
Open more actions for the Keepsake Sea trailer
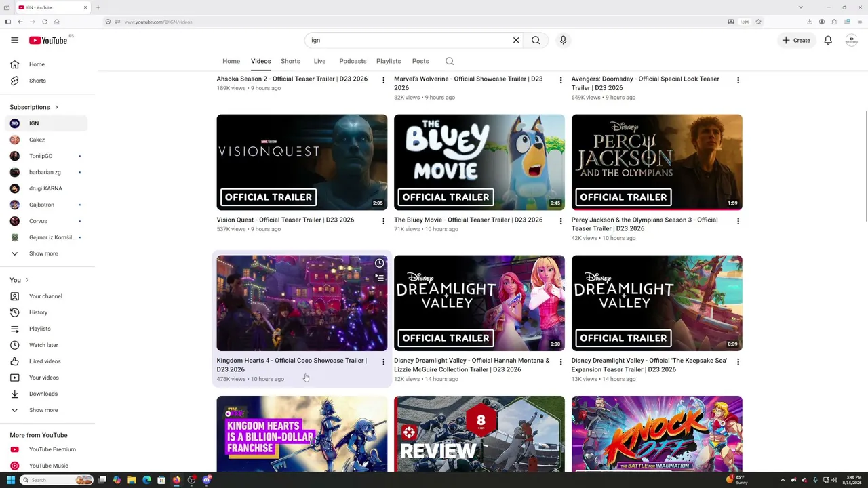738,362
